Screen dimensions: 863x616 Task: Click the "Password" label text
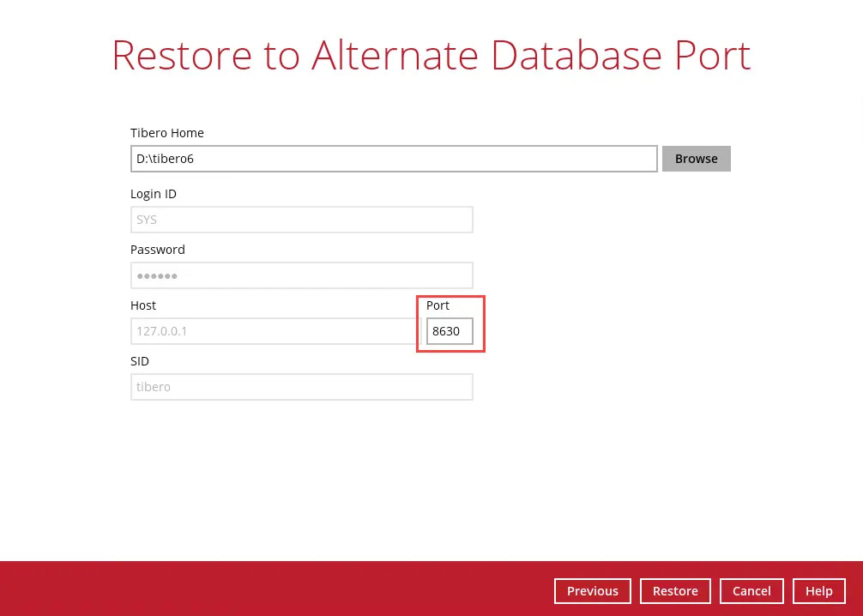[x=158, y=250]
